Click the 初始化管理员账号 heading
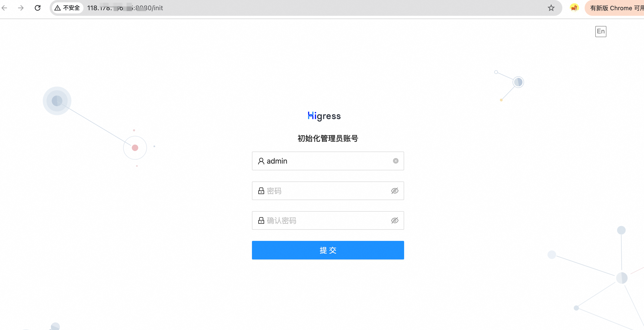 tap(328, 138)
